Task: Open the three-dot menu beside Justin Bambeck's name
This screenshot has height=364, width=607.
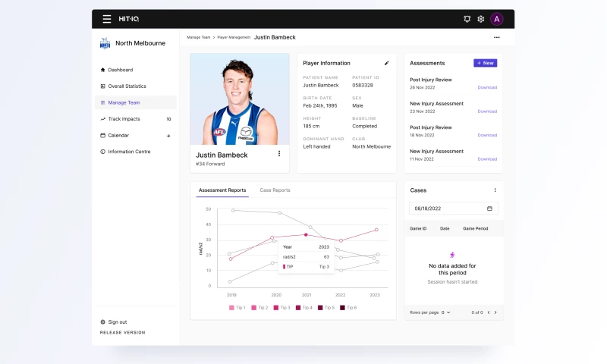Action: click(x=279, y=154)
